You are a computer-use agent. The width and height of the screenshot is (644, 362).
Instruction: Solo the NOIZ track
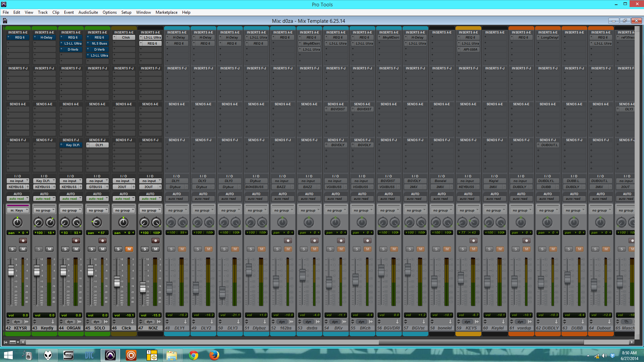[x=145, y=249]
